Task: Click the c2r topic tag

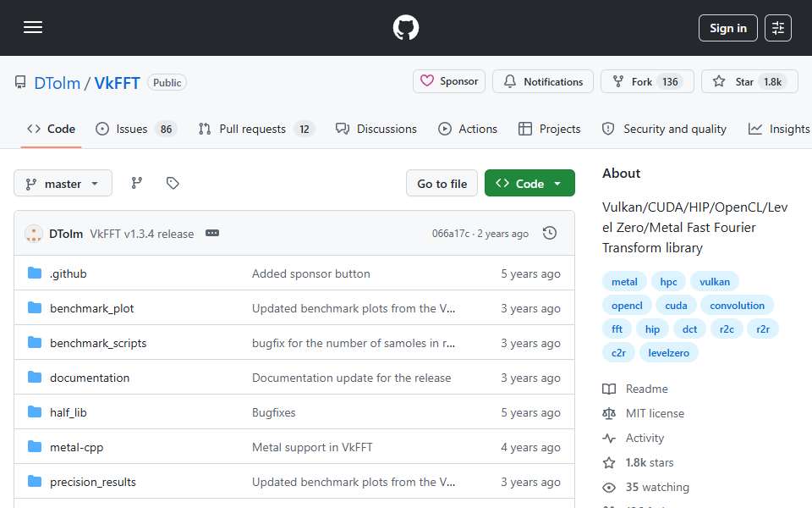Action: (x=618, y=353)
